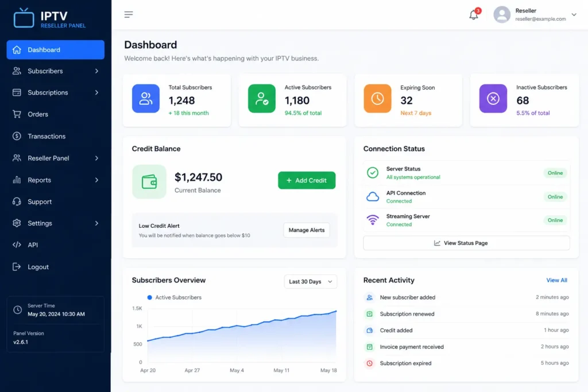The height and width of the screenshot is (392, 588).
Task: Click the Transactions dollar icon
Action: tap(17, 136)
